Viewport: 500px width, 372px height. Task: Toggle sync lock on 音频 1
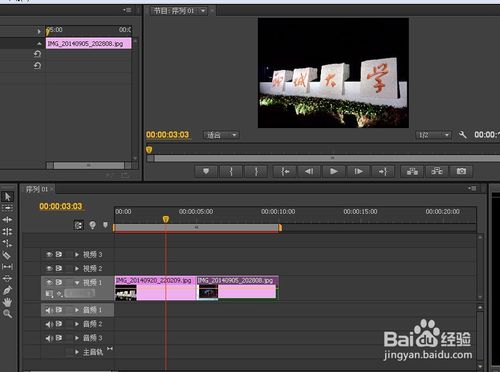tap(59, 310)
